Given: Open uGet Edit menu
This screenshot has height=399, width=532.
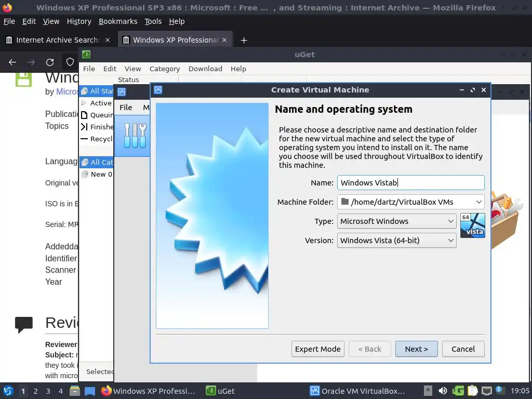Looking at the screenshot, I should [110, 69].
